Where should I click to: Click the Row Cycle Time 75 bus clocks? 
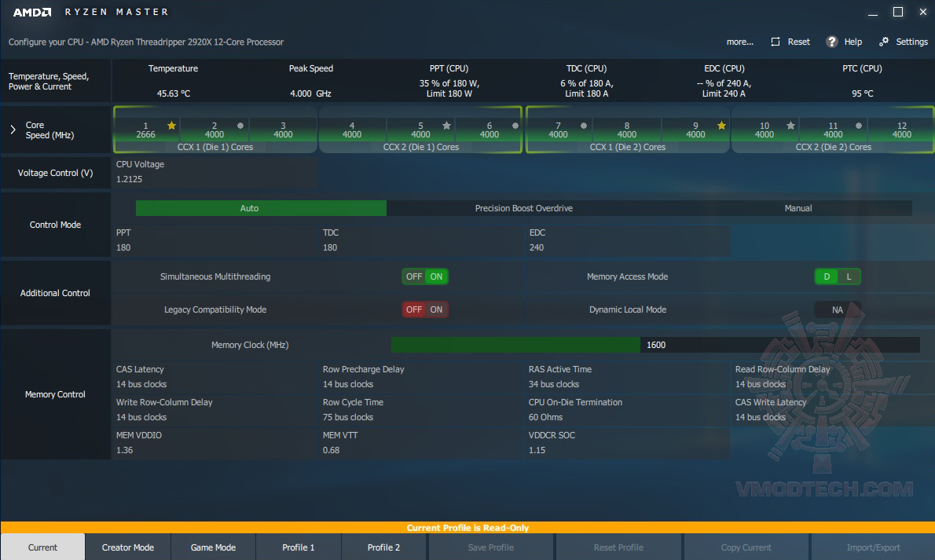point(347,417)
